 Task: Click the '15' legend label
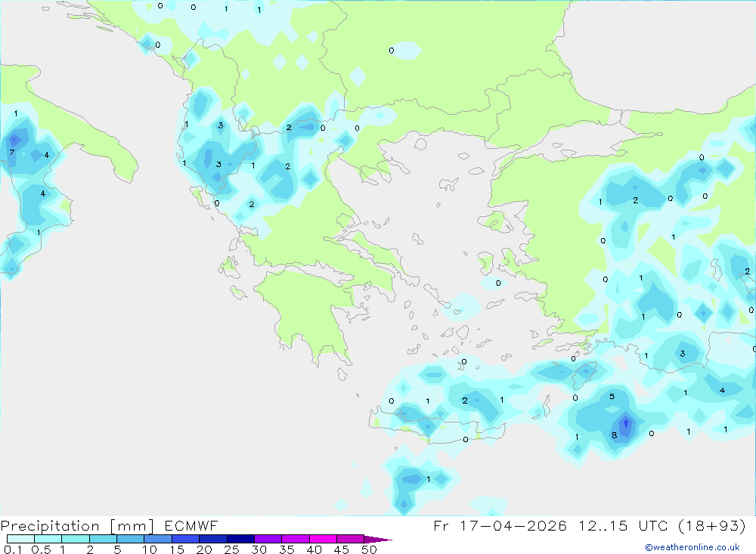coord(177,549)
